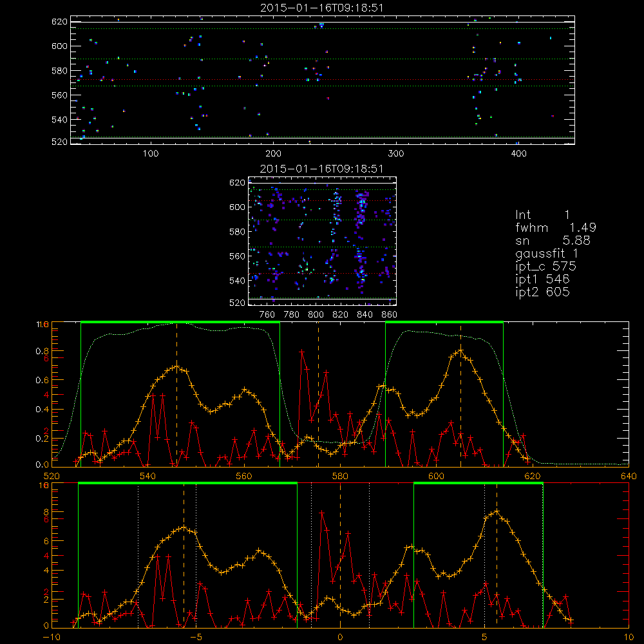This screenshot has width=644, height=644.
Task: Click the dashed orange marker at 546 in profile plot
Action: (x=177, y=395)
